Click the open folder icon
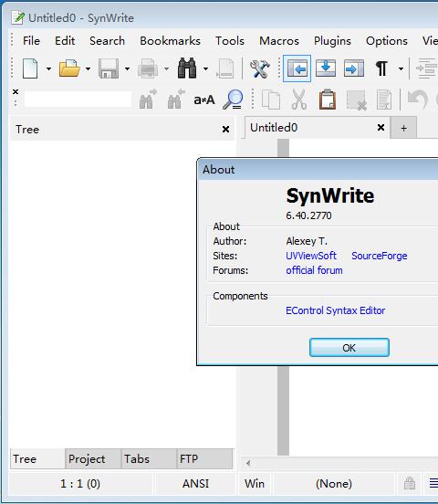This screenshot has width=438, height=504. (x=69, y=68)
